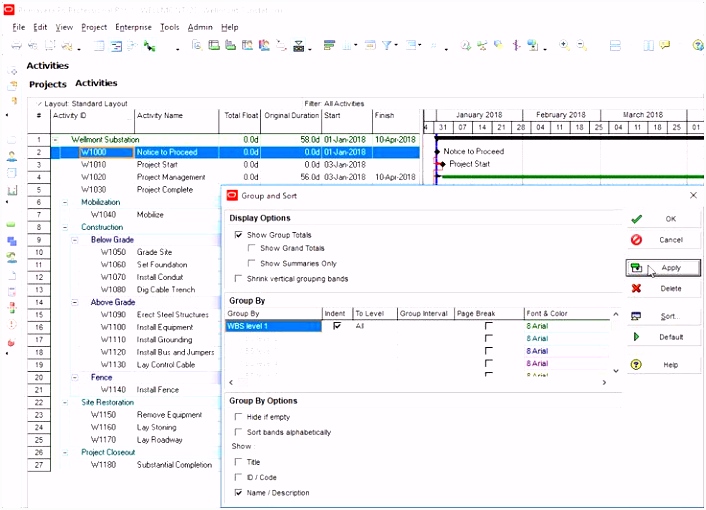Collapse the Above Grade group

pos(75,302)
